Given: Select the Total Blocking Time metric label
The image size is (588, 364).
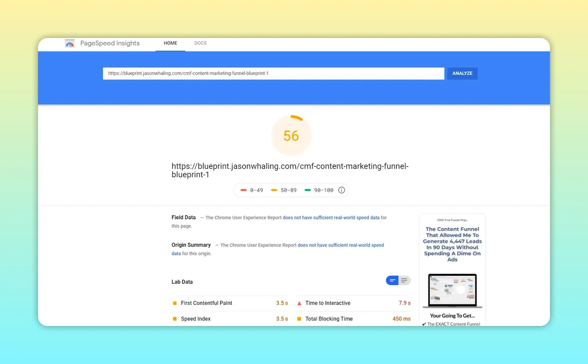Looking at the screenshot, I should [x=329, y=319].
